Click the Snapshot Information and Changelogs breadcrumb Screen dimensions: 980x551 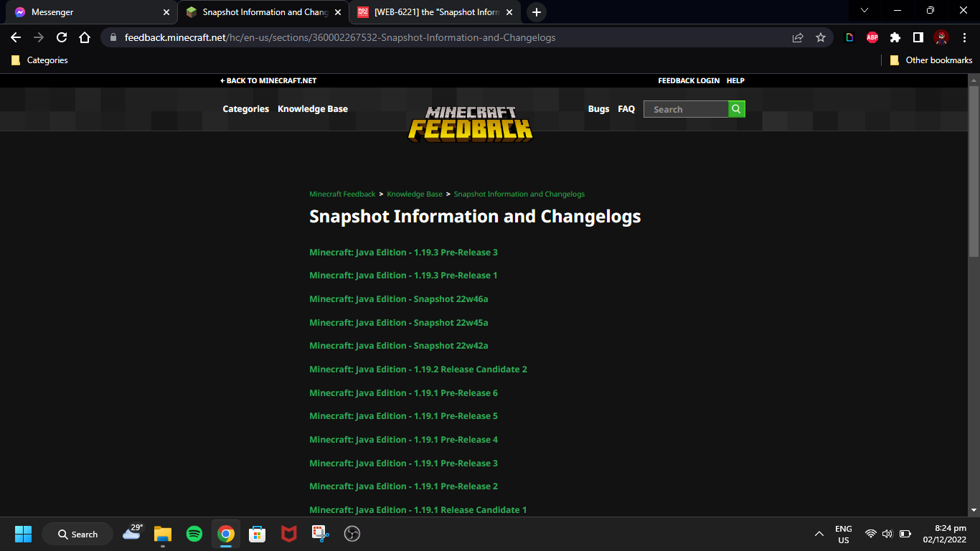(x=519, y=194)
